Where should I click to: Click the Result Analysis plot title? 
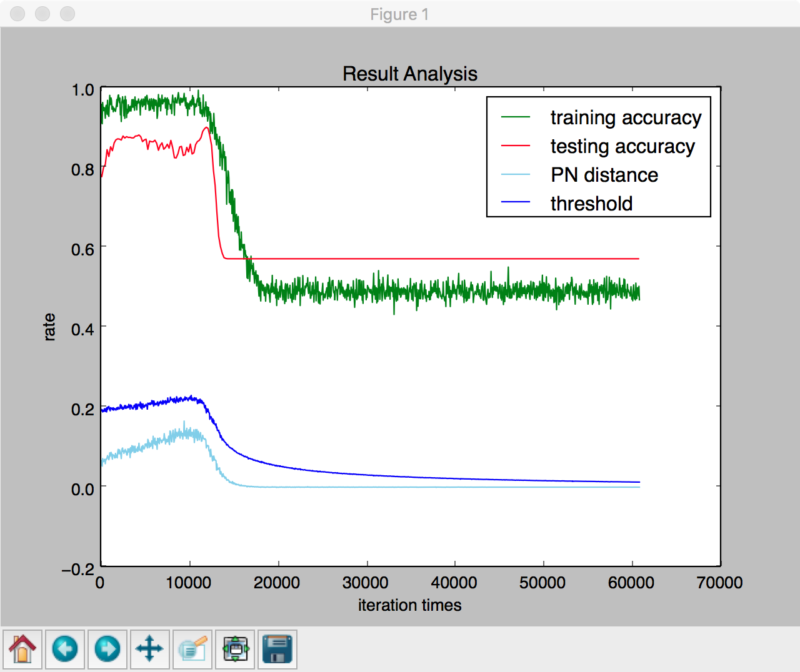[x=410, y=73]
